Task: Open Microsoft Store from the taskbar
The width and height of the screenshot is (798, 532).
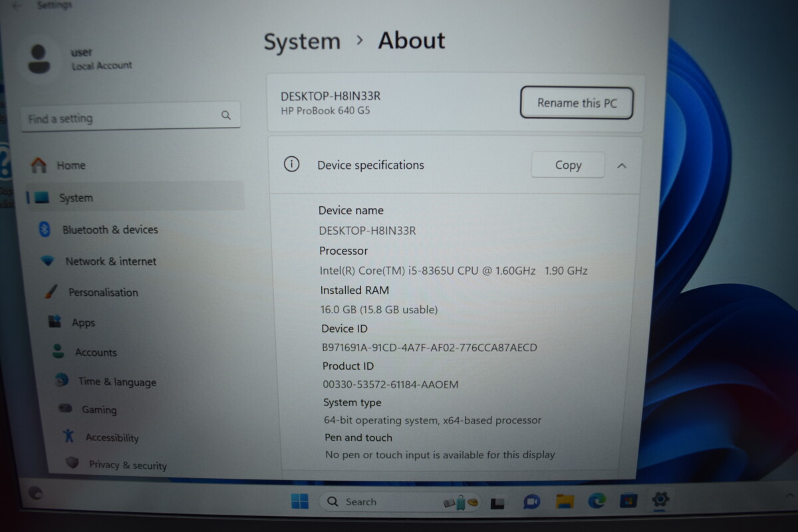Action: (628, 500)
